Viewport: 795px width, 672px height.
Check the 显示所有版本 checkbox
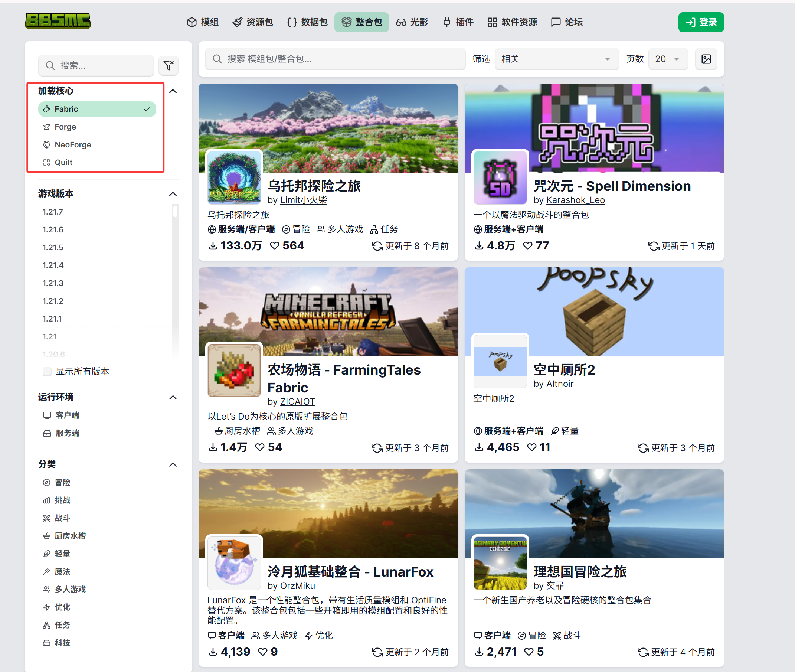coord(47,371)
